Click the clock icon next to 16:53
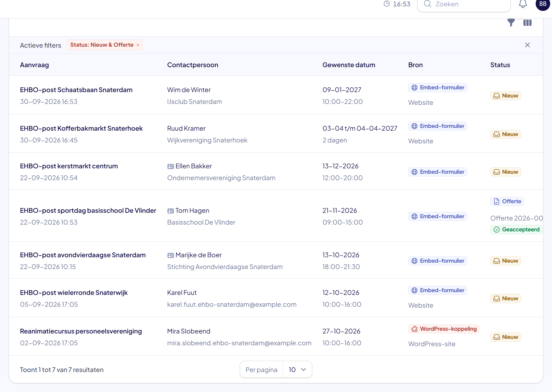This screenshot has width=552, height=392. (x=387, y=4)
